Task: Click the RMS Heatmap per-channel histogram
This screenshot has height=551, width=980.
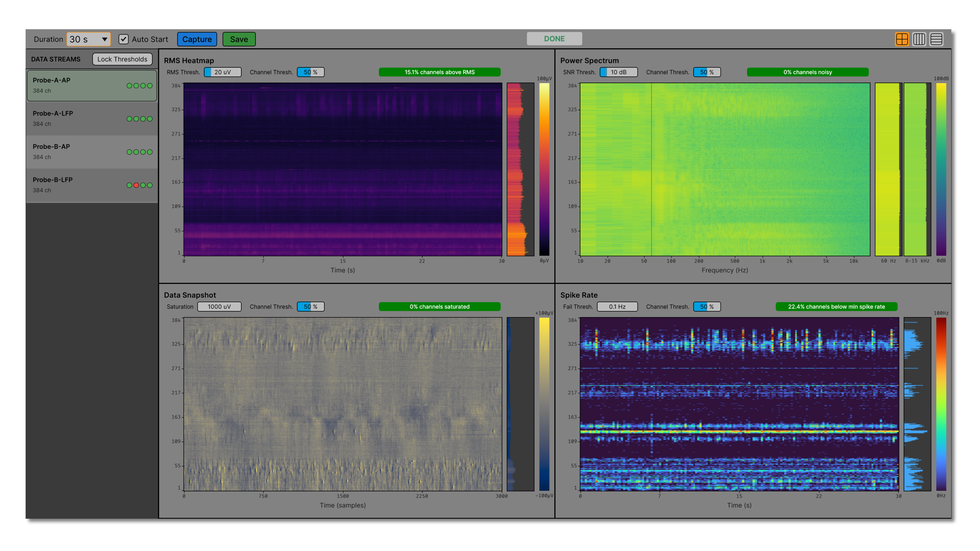Action: click(520, 169)
